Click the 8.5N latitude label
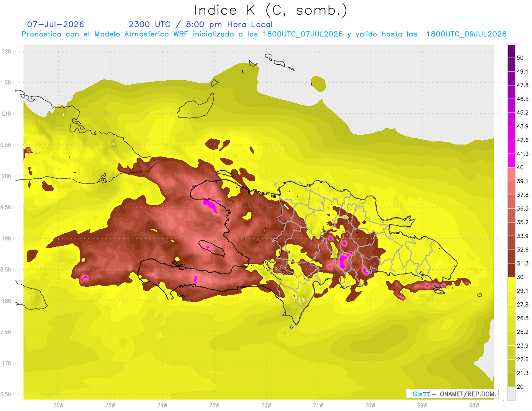Viewport: 532px width, 411px height. pyautogui.click(x=7, y=270)
